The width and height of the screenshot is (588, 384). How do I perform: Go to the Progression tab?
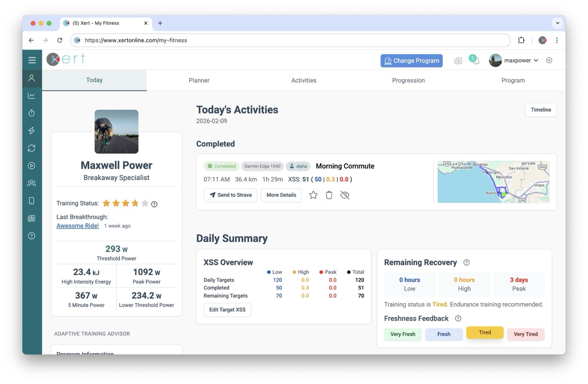click(x=408, y=80)
